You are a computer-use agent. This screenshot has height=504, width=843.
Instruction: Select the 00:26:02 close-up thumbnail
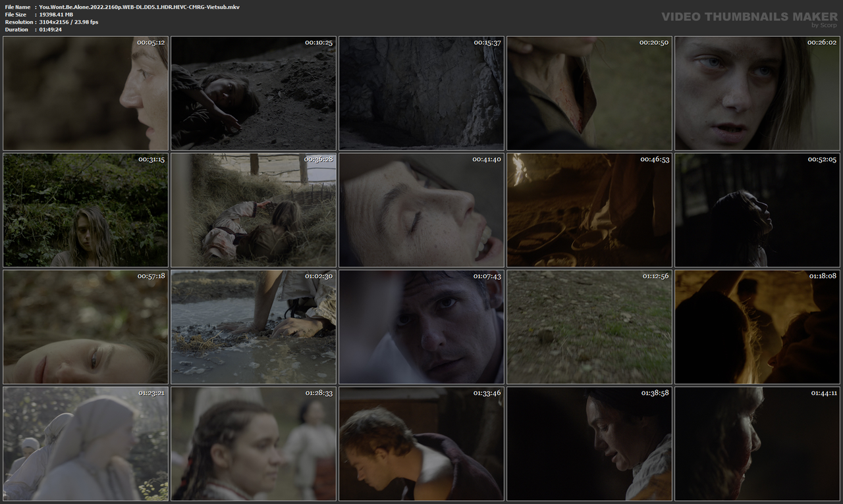(757, 93)
